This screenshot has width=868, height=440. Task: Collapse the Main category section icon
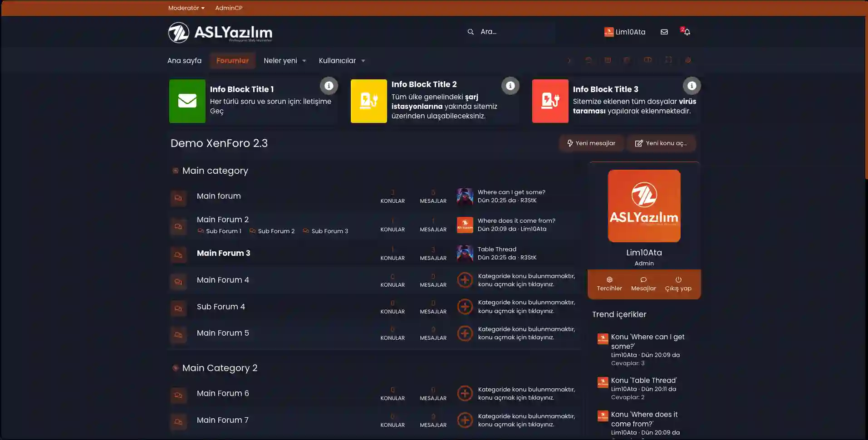[175, 171]
